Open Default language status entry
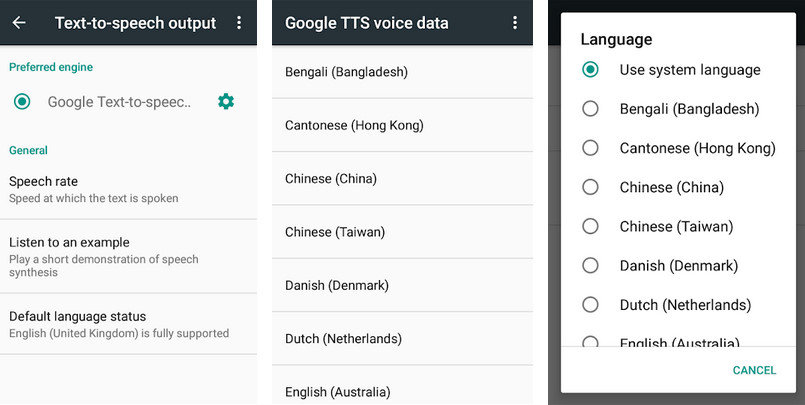Screen dimensions: 805x405 pyautogui.click(x=128, y=324)
